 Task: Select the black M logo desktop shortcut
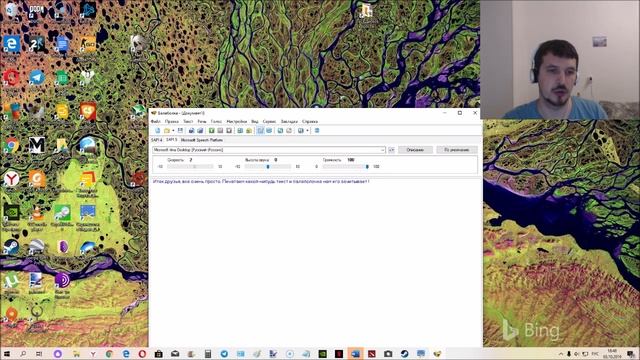[37, 145]
